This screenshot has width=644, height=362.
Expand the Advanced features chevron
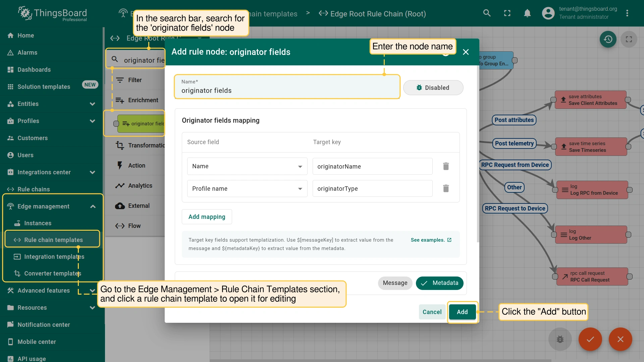93,291
